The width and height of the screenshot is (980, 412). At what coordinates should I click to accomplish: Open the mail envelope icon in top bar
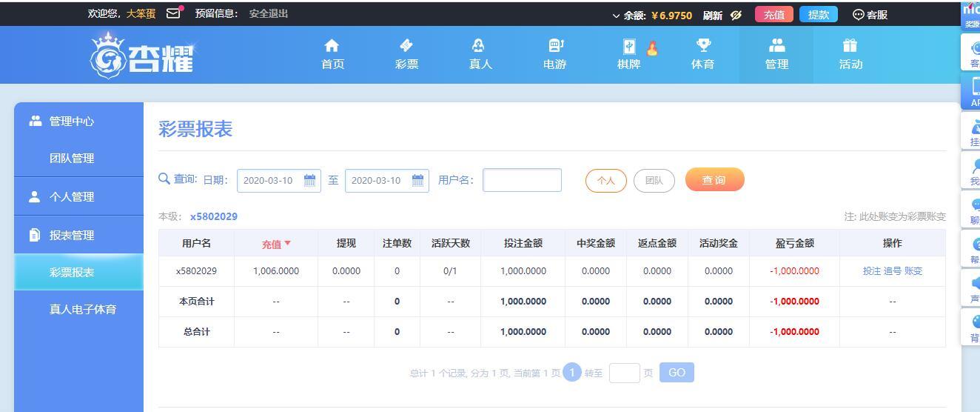(x=173, y=13)
